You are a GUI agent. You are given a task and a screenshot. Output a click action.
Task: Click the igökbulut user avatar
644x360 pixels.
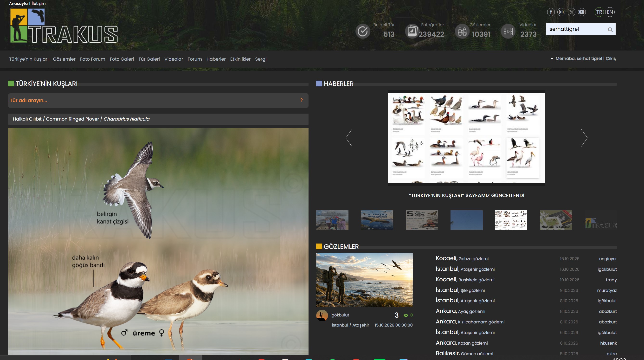(322, 315)
